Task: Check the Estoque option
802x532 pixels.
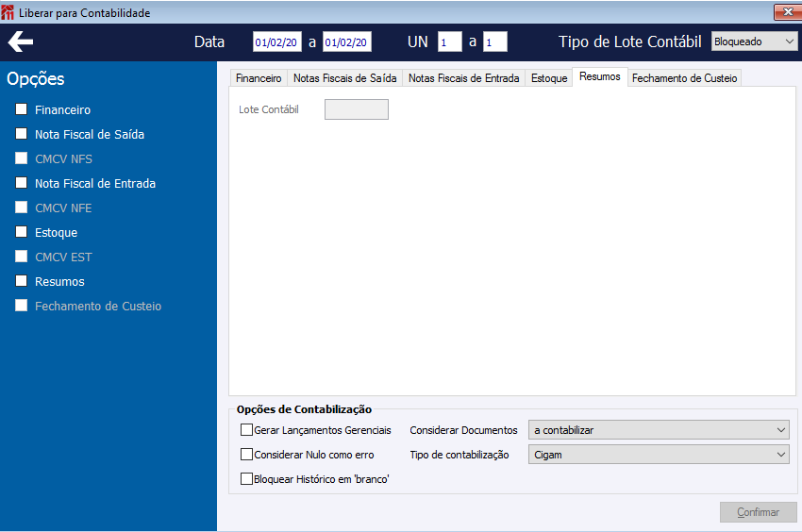Action: point(21,232)
